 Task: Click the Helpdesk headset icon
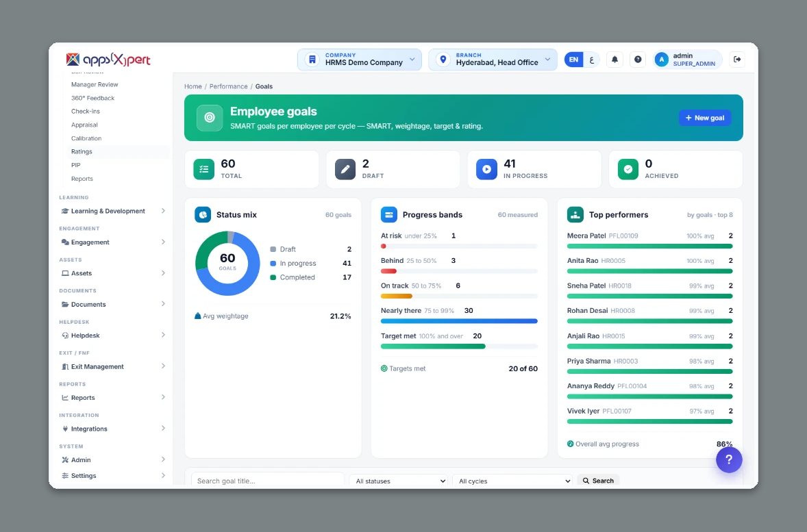click(65, 335)
